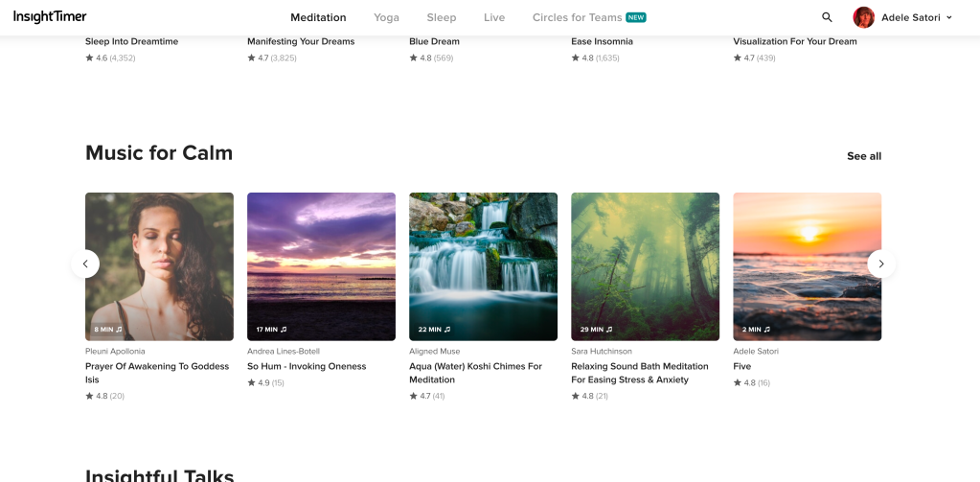Screen dimensions: 980x482
Task: Open Adele Satori's profile avatar
Action: coord(863,17)
